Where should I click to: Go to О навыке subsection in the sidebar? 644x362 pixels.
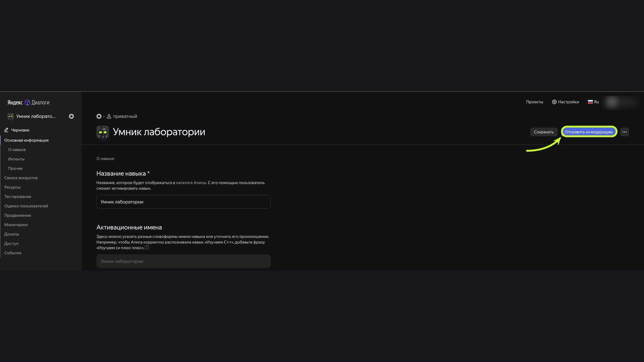[x=17, y=150]
